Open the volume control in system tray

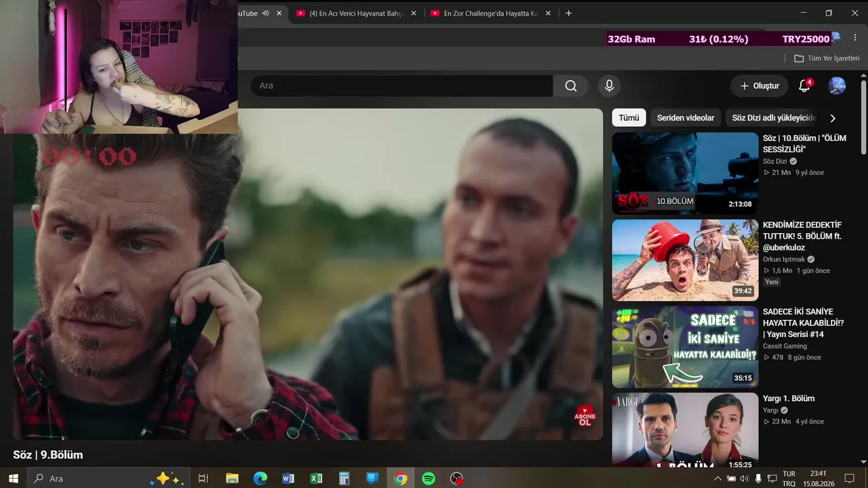pos(745,479)
